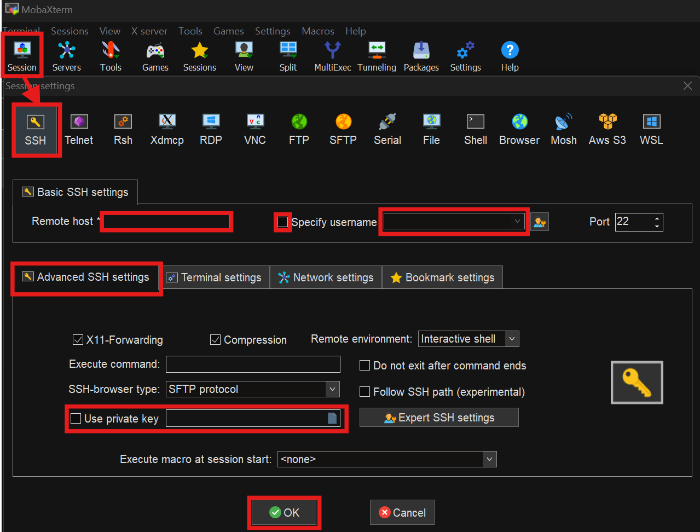Select the Telnet session type
700x532 pixels.
tap(79, 129)
